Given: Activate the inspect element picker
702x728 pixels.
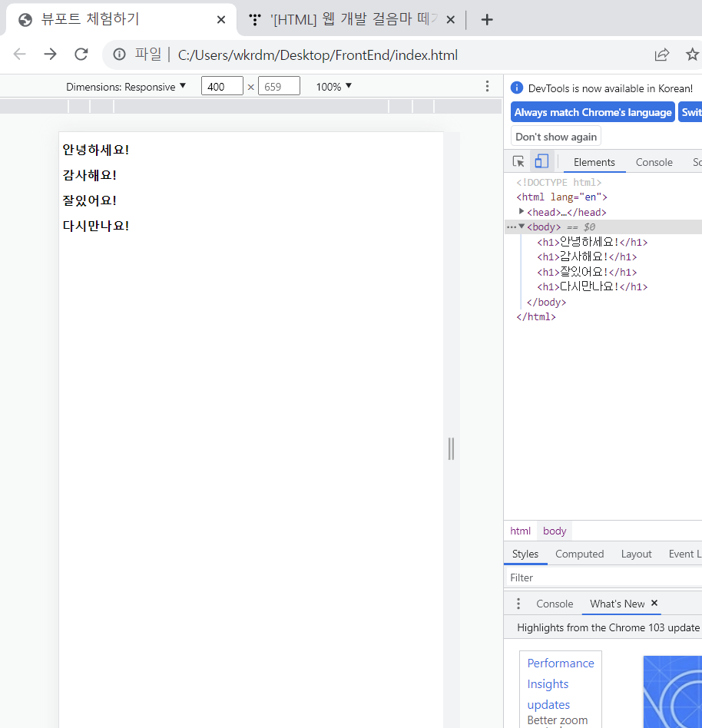Looking at the screenshot, I should click(518, 161).
